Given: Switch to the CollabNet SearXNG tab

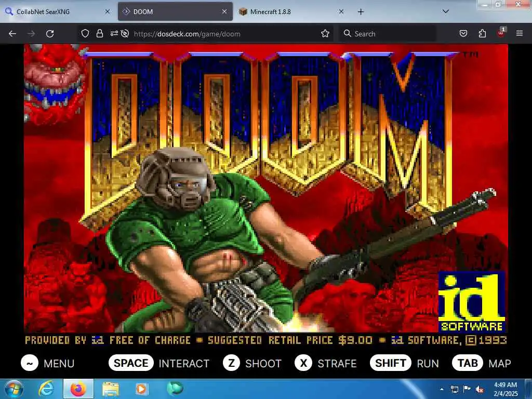Looking at the screenshot, I should 58,11.
